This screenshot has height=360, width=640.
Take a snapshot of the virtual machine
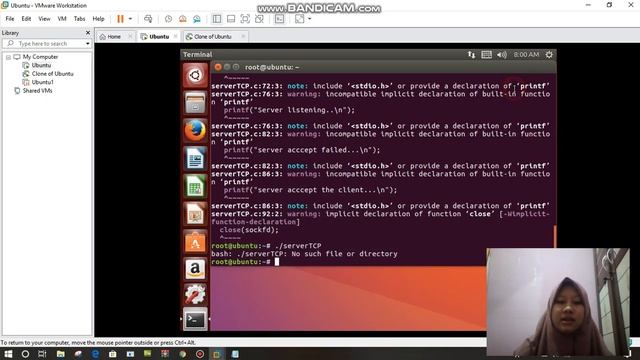point(168,19)
